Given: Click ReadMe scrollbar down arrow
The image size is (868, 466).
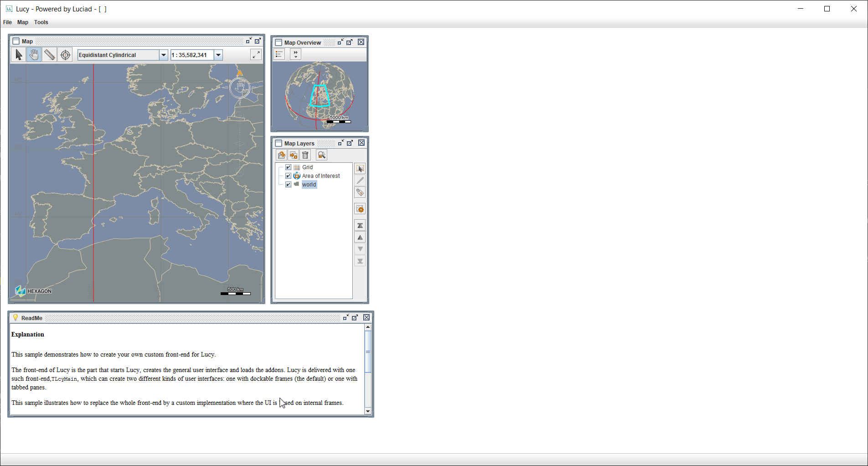Looking at the screenshot, I should pyautogui.click(x=368, y=411).
